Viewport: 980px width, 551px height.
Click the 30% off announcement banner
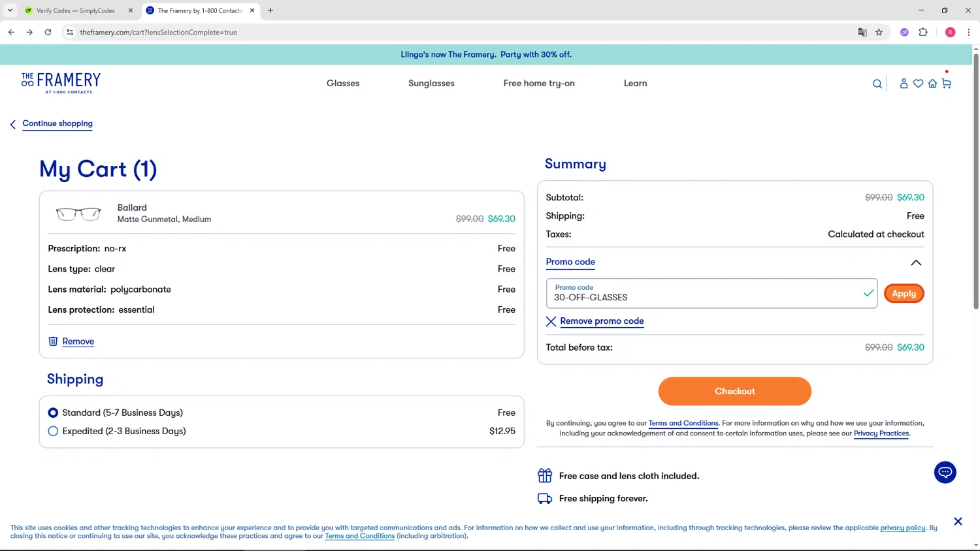pyautogui.click(x=486, y=54)
